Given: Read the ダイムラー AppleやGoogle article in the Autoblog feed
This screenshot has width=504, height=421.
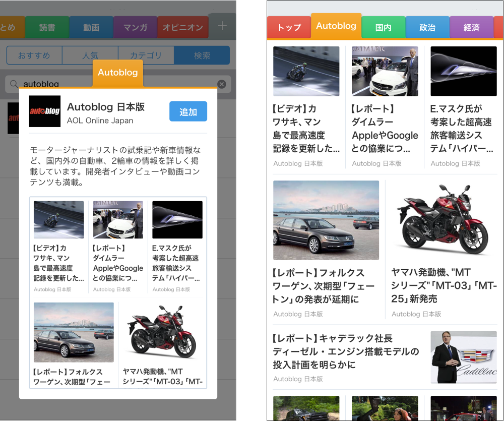Looking at the screenshot, I should tap(385, 129).
